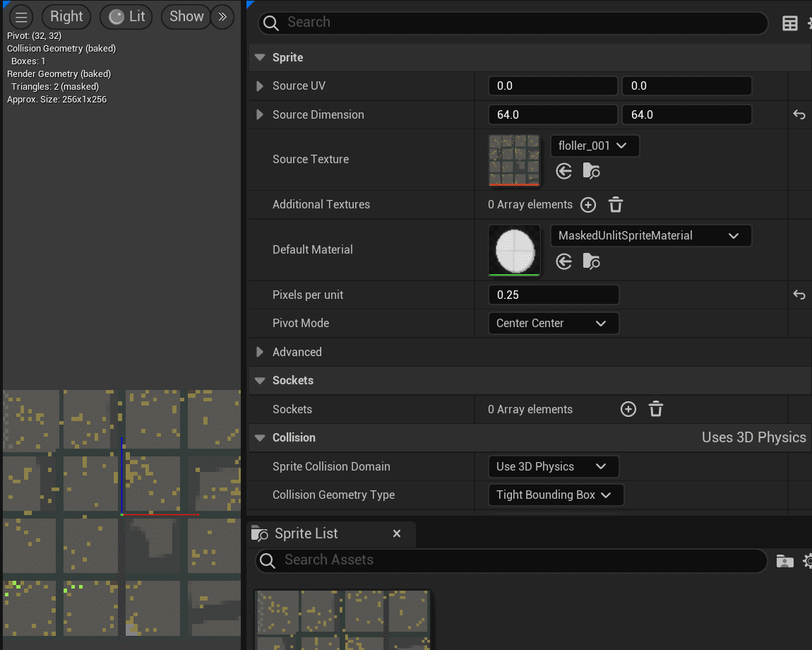The width and height of the screenshot is (812, 650).
Task: Click the Pixels per unit input field
Action: [553, 295]
